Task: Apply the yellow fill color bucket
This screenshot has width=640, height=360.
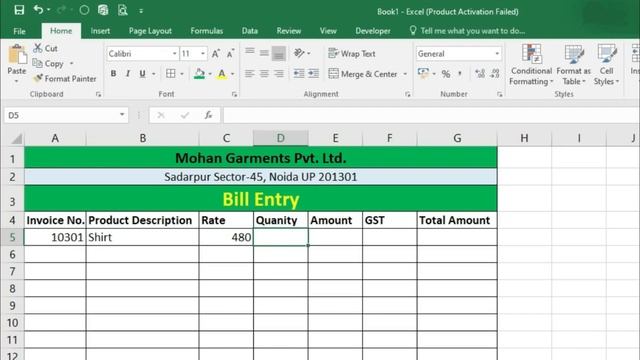Action: click(199, 74)
